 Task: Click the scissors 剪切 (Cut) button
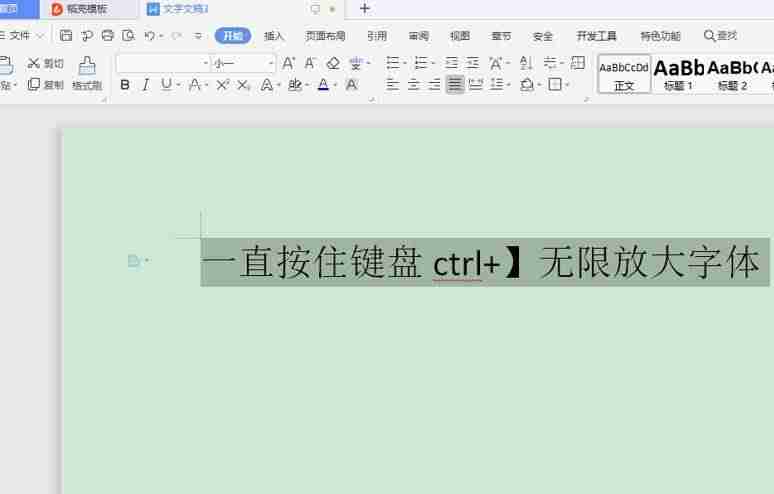coord(46,63)
